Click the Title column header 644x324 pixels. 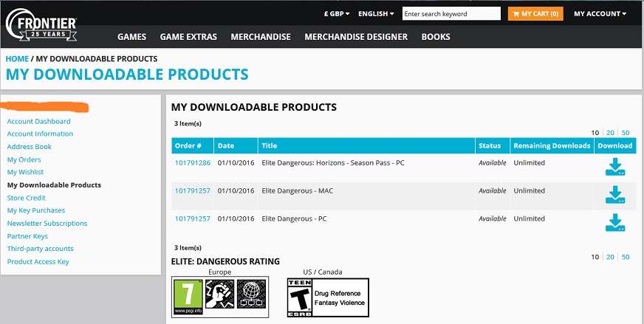(x=366, y=146)
